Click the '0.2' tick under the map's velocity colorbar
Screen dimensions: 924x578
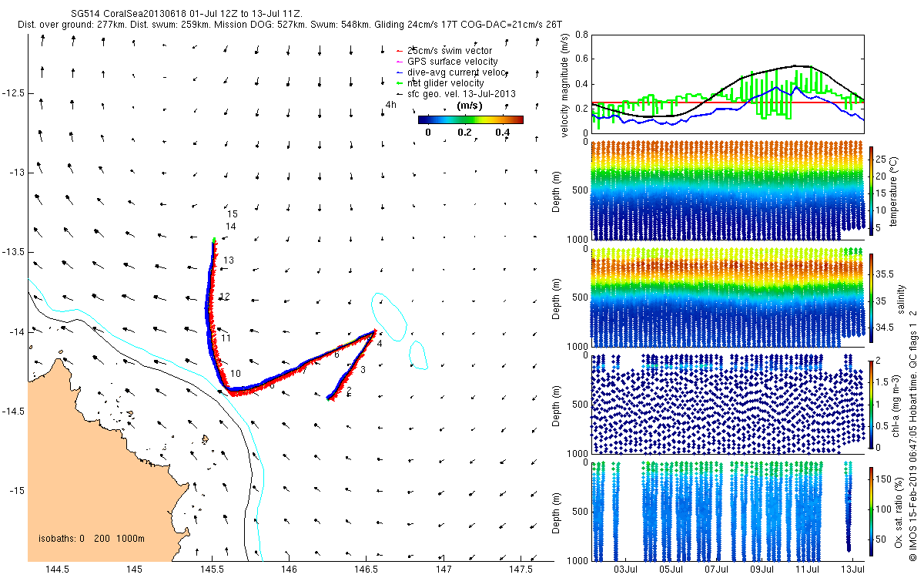(x=464, y=133)
